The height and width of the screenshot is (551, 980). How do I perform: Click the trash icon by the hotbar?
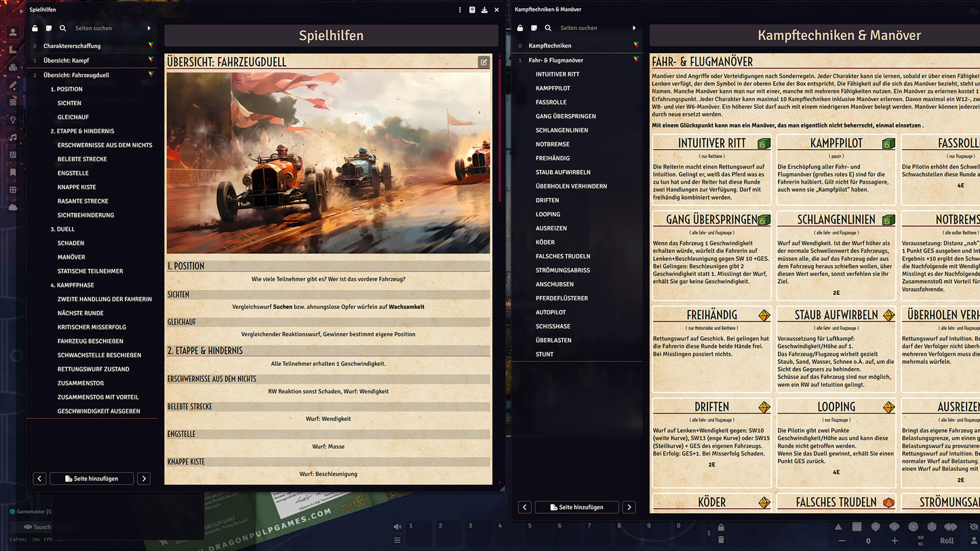pos(721,539)
